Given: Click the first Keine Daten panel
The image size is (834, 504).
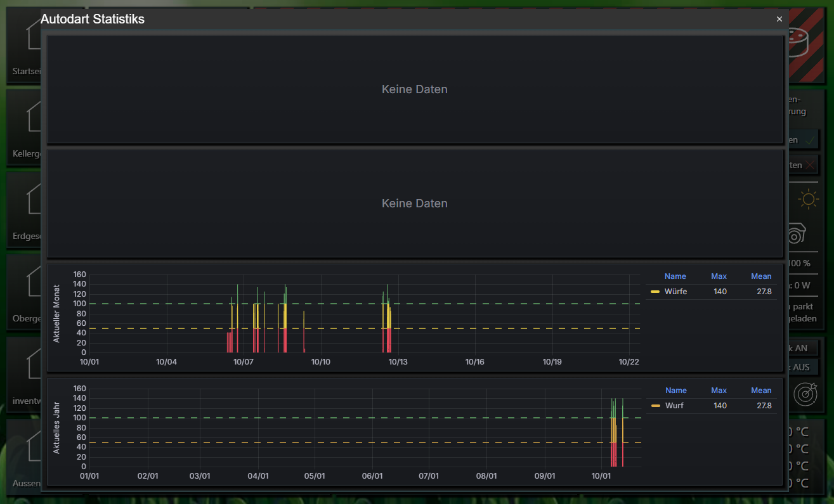Looking at the screenshot, I should click(x=414, y=89).
